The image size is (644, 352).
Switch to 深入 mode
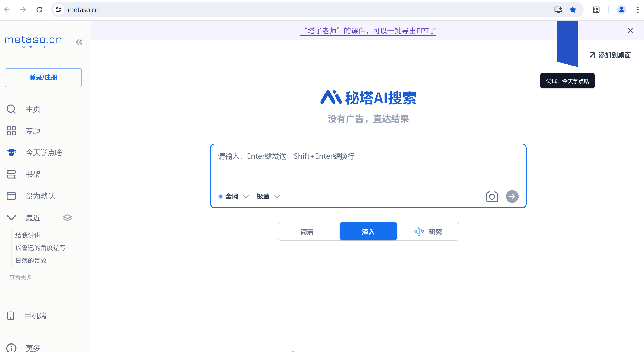(368, 232)
